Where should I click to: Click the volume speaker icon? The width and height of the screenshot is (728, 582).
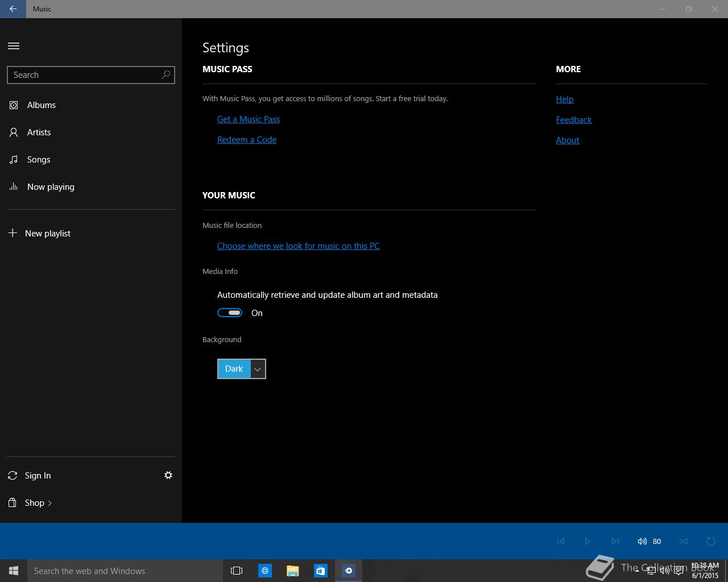(642, 541)
